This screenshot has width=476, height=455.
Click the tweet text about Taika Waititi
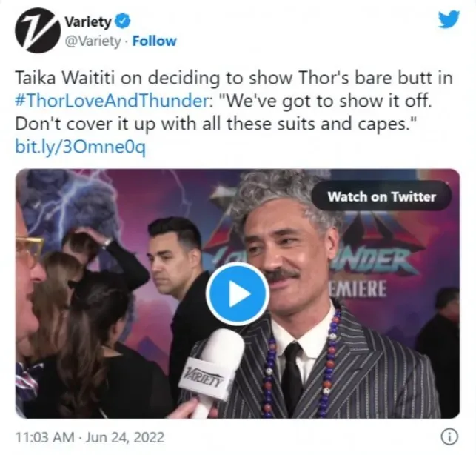pyautogui.click(x=234, y=113)
